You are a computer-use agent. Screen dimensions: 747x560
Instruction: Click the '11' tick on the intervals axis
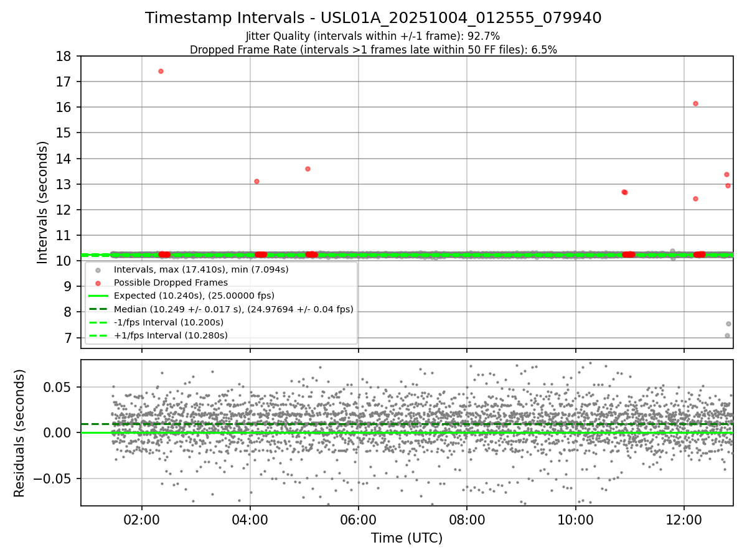tap(65, 236)
